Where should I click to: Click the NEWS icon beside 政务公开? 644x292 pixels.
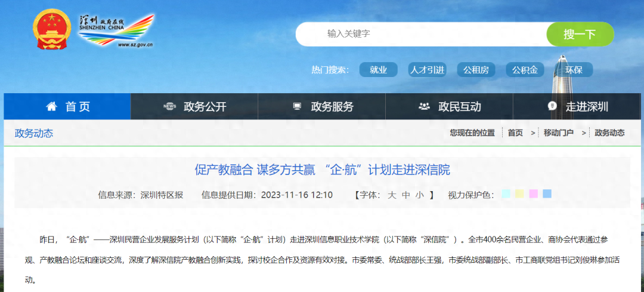[169, 106]
